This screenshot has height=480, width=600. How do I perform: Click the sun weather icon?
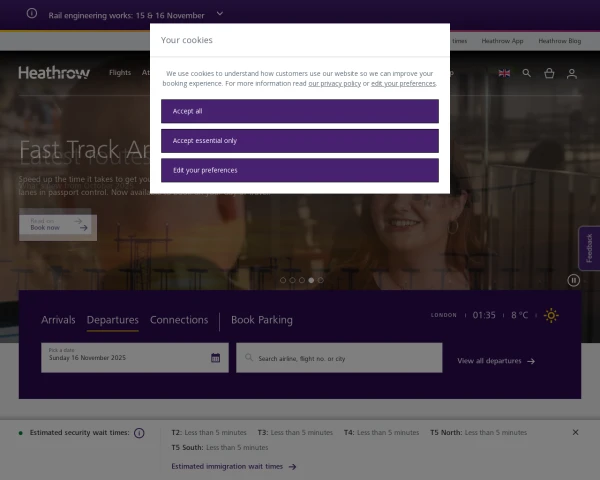point(551,315)
